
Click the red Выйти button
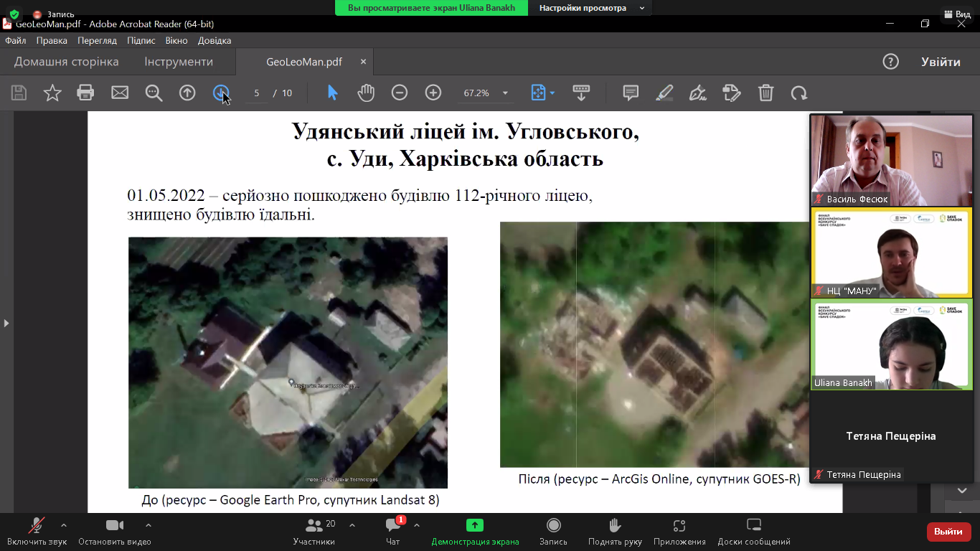click(x=948, y=532)
